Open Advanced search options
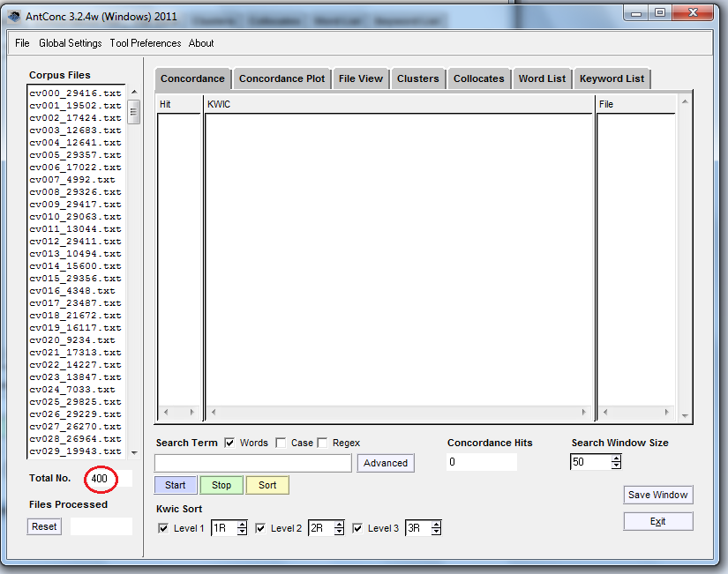The height and width of the screenshot is (574, 728). click(386, 463)
